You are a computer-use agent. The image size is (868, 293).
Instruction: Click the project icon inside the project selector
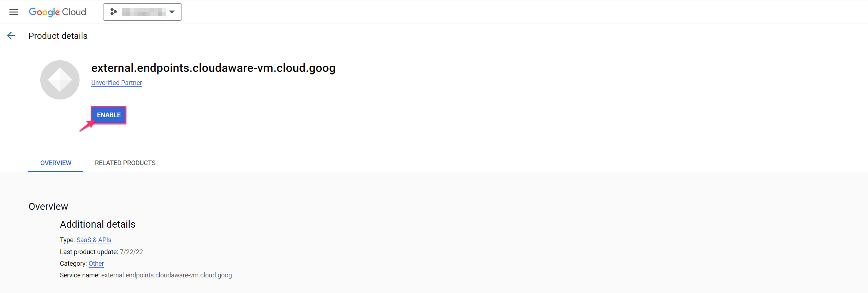point(114,12)
